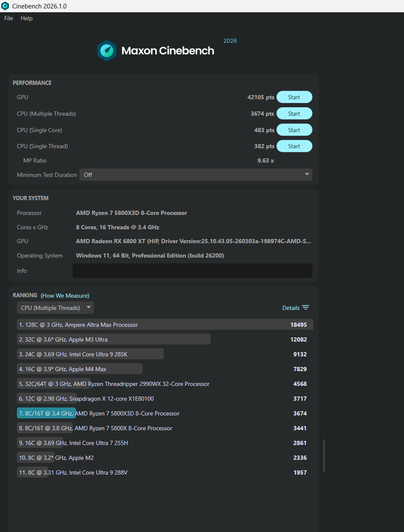Click the Details filter icon
The image size is (404, 532).
306,308
